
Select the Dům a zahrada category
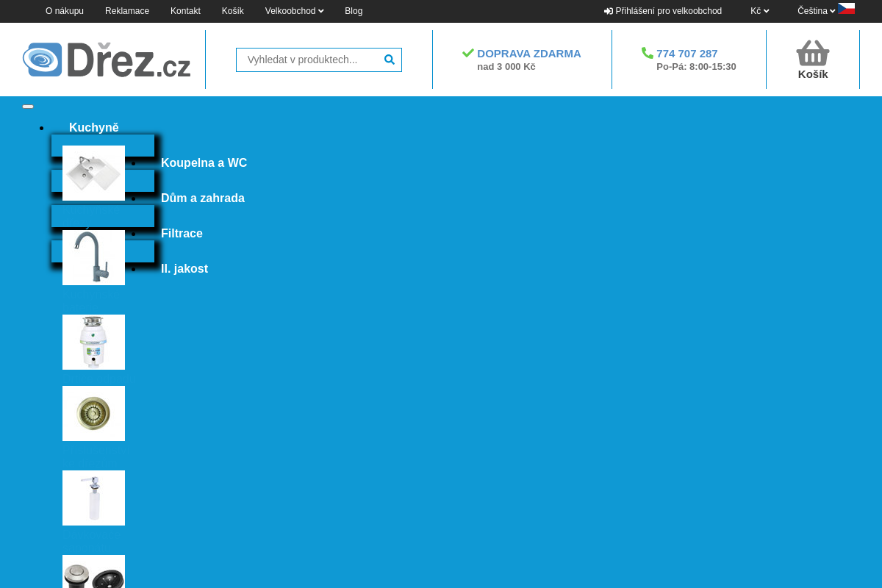[203, 198]
